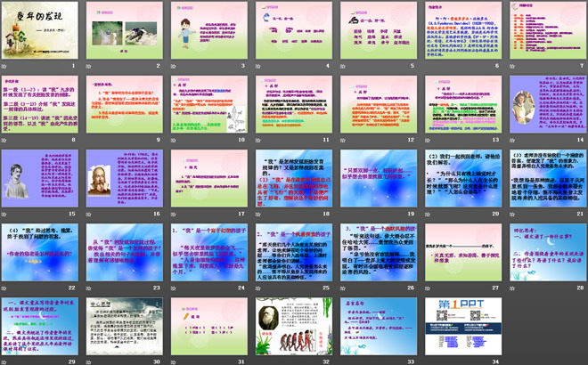588x365 pixels.
Task: Click animation star icon under slide 25
Action: 258,288
